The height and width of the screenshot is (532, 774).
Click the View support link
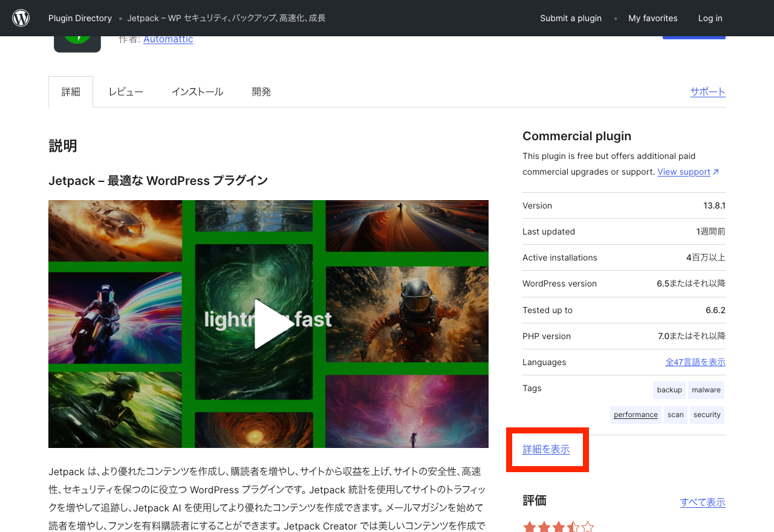[x=688, y=172]
